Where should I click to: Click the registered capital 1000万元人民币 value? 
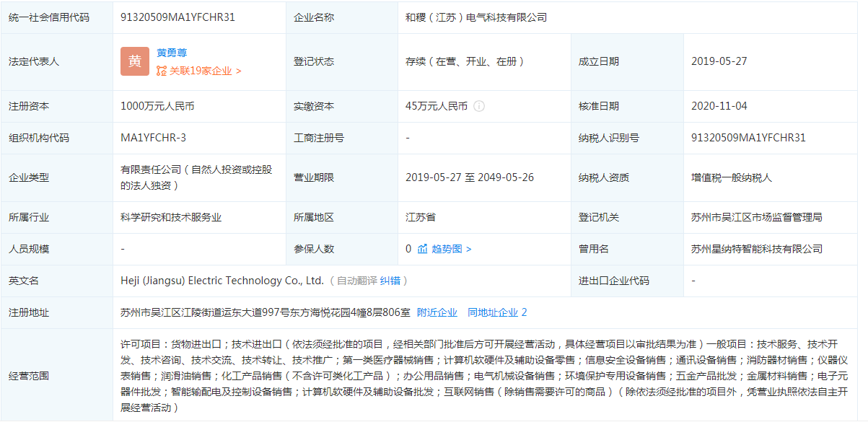[157, 106]
